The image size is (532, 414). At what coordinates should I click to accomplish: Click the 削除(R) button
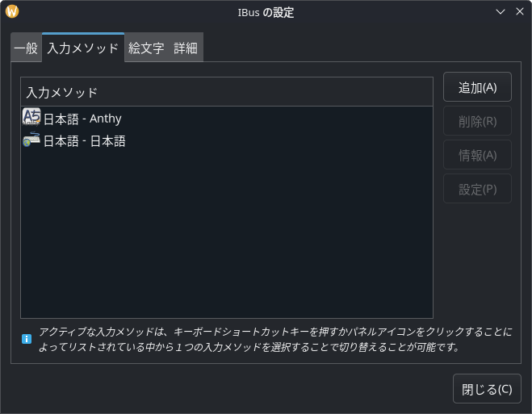[477, 121]
